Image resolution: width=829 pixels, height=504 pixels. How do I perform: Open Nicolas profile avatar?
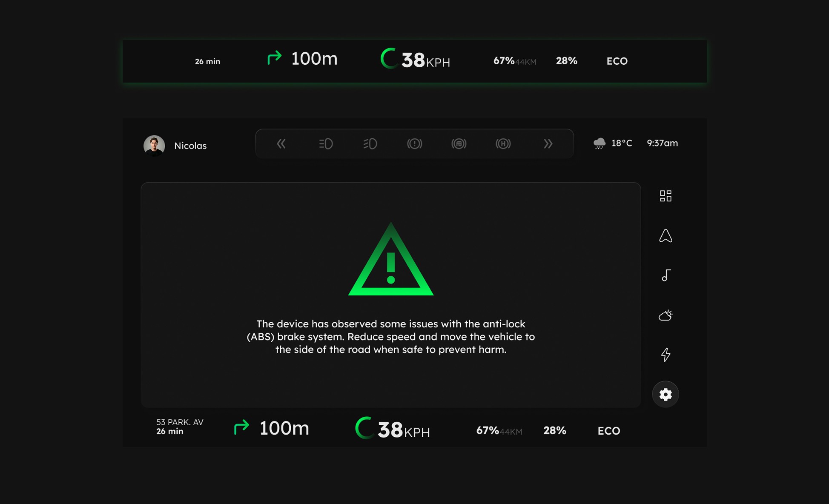154,146
